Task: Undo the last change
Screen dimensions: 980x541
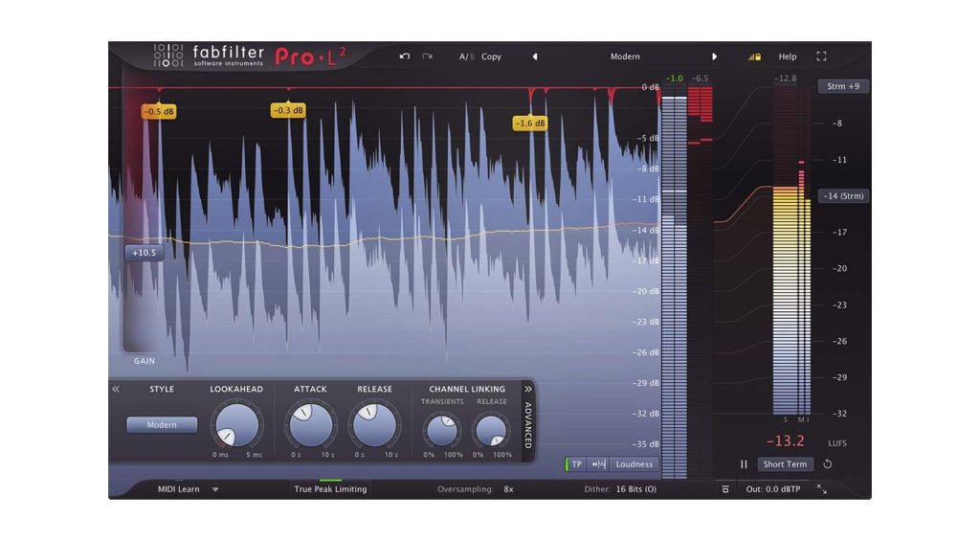Action: 405,56
